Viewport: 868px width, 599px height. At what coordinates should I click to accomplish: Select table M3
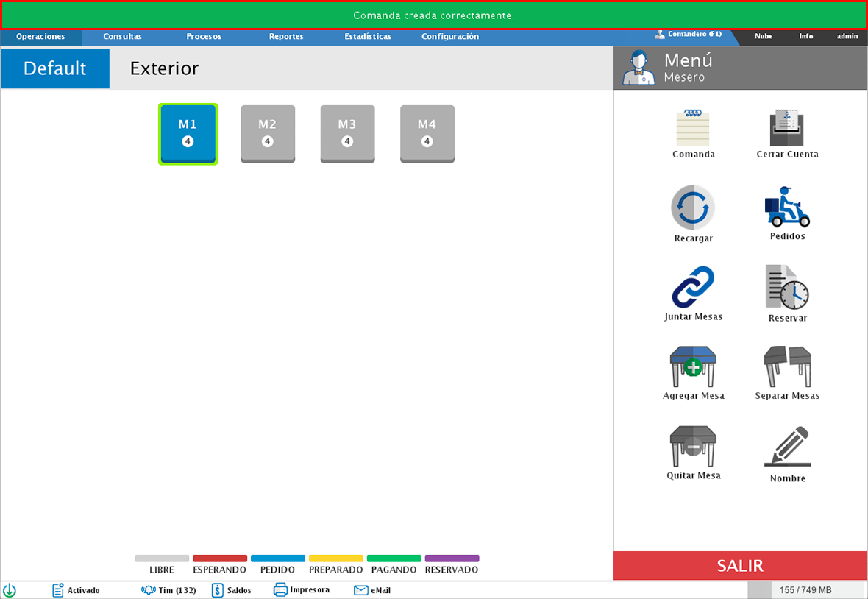pyautogui.click(x=347, y=133)
